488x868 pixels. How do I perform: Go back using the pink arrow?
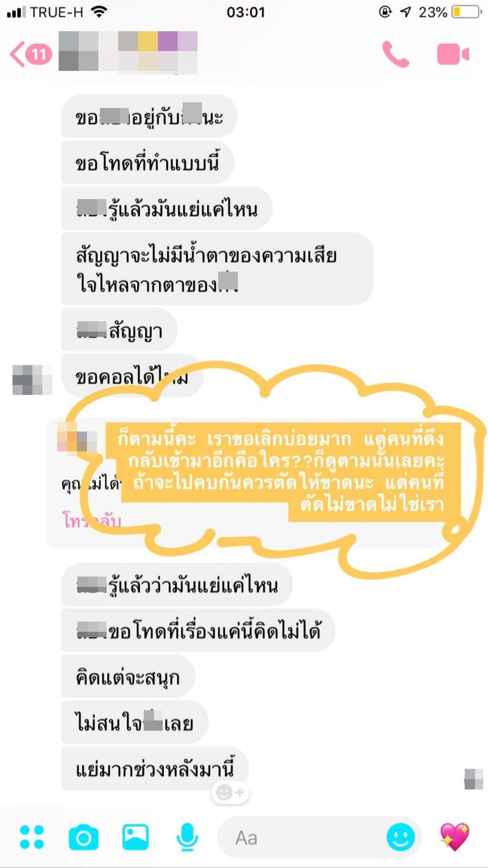coord(18,54)
